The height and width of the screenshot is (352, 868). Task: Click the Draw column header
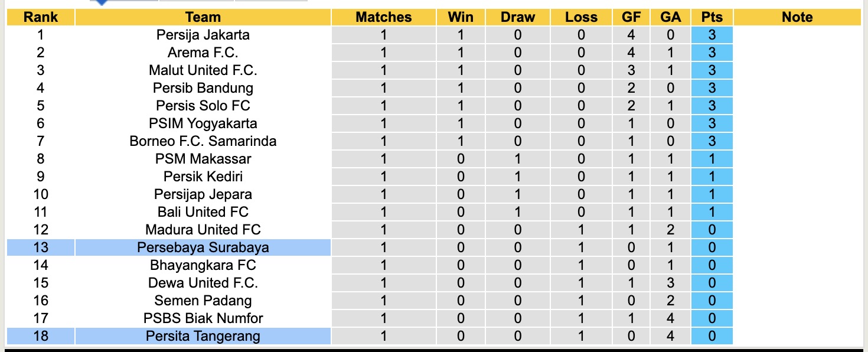tap(517, 17)
